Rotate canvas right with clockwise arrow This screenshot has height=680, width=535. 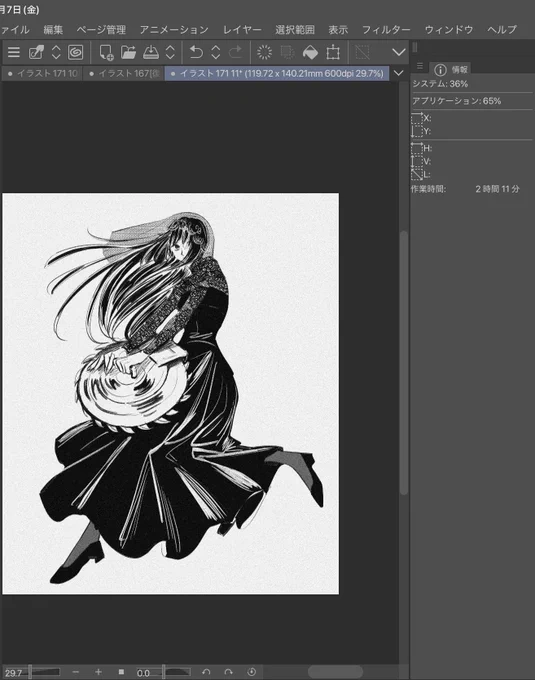[x=228, y=672]
